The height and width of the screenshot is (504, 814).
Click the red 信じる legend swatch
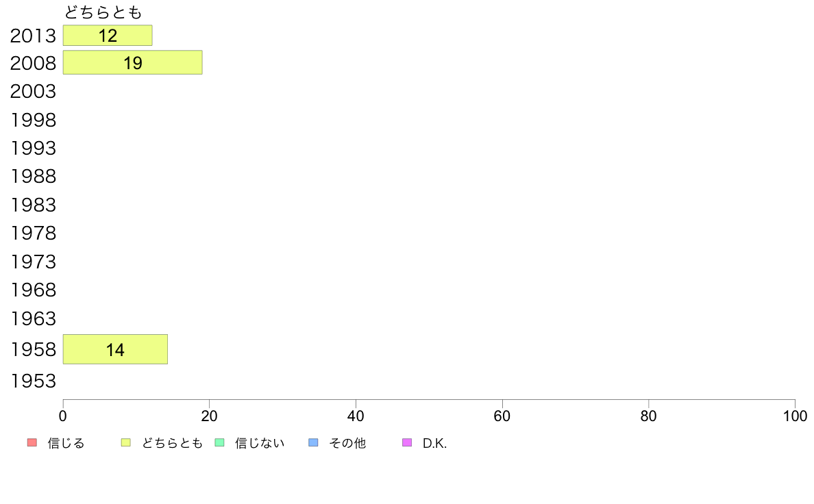(32, 443)
